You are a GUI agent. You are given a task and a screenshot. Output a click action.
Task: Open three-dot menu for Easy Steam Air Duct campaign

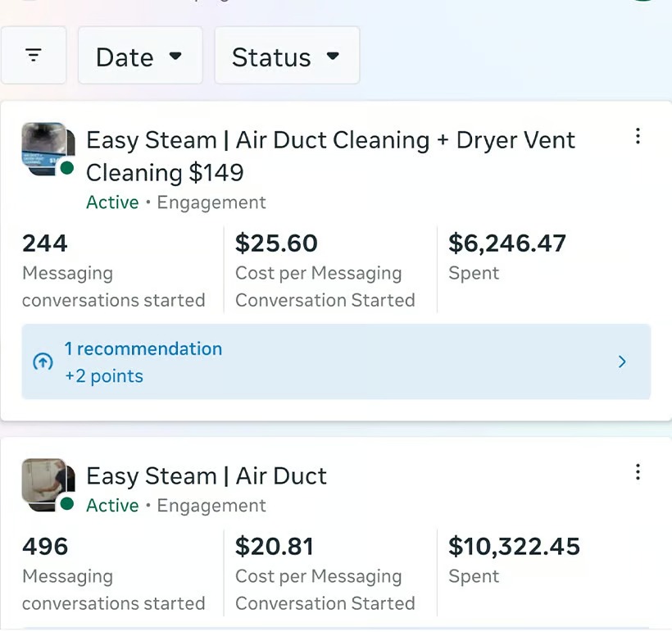[638, 472]
